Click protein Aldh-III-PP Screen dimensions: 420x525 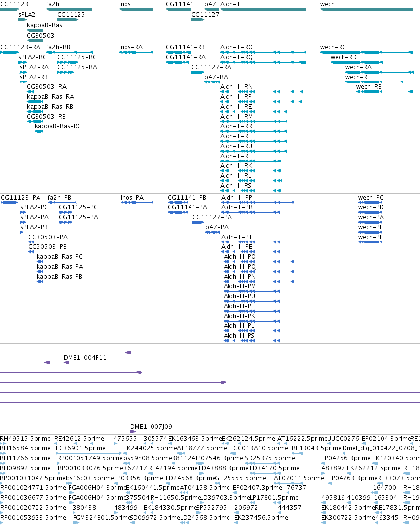tap(236, 198)
